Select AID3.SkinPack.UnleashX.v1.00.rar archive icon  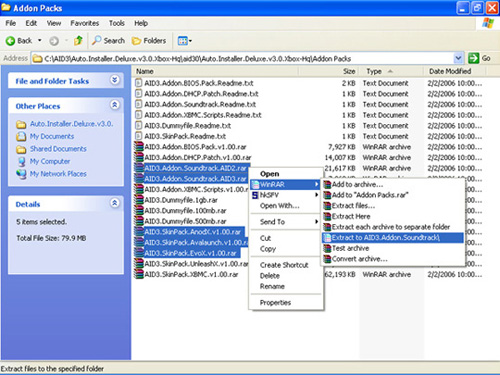coord(139,264)
